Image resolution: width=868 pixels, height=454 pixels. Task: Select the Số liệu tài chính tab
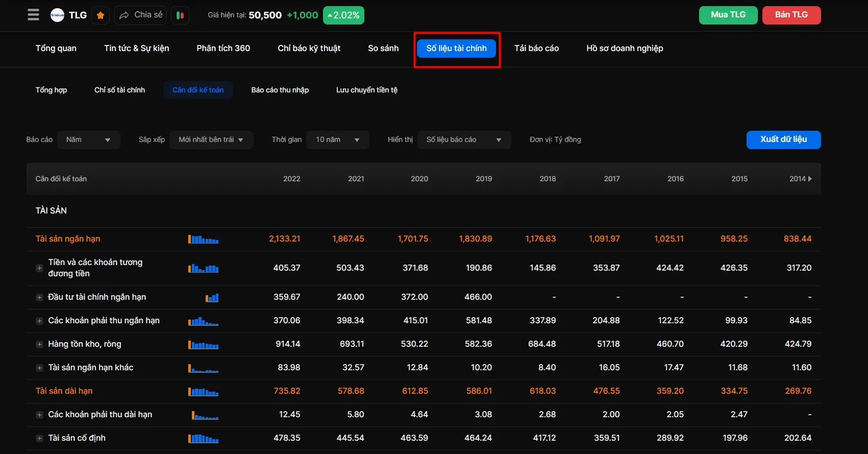click(x=457, y=49)
